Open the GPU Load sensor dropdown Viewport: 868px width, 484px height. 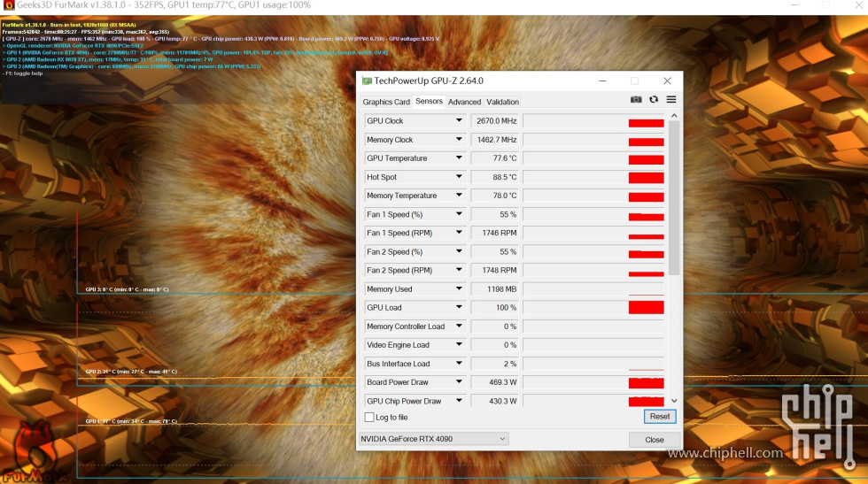click(459, 308)
